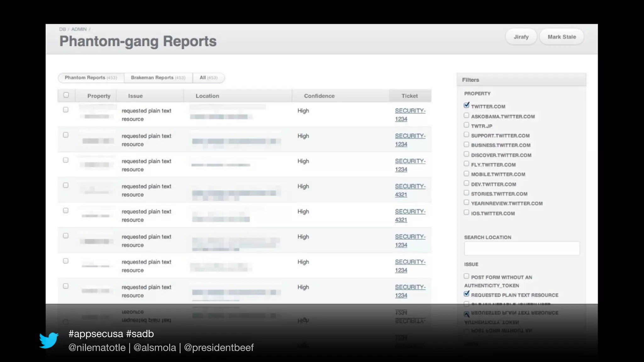Screen dimensions: 644x362
Task: Check the first report row checkbox
Action: [x=66, y=110]
